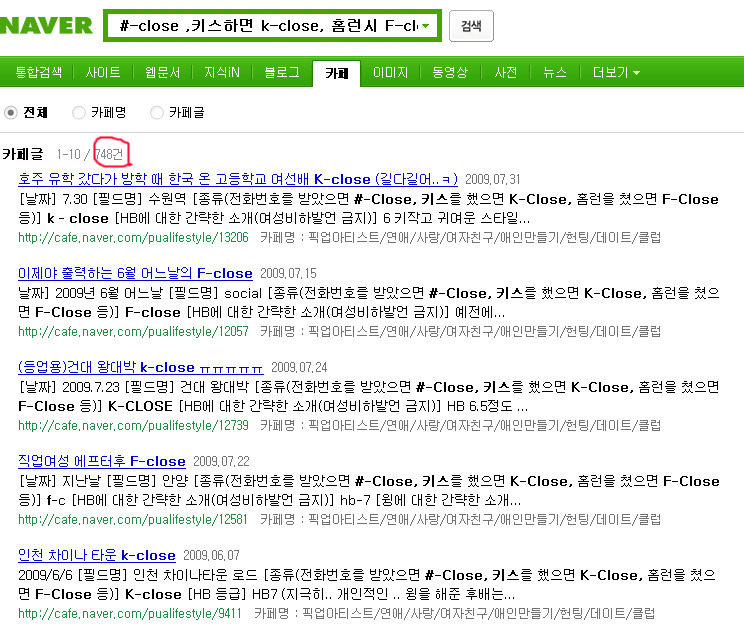The height and width of the screenshot is (630, 744).
Task: Open the 인천 차이나 타운 k-close link
Action: tap(97, 555)
